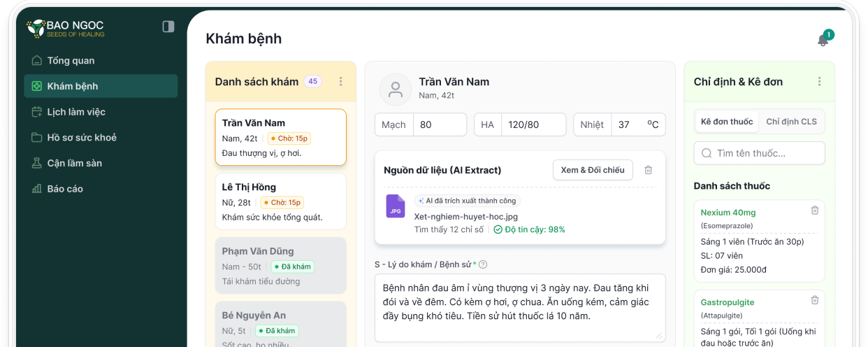Click the Khám bệnh page heading
868x347 pixels.
(244, 38)
